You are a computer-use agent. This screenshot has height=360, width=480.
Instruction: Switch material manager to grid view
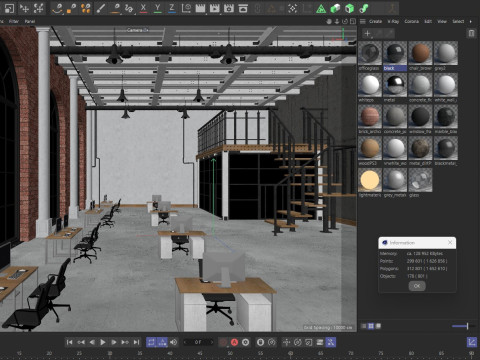coord(371,326)
